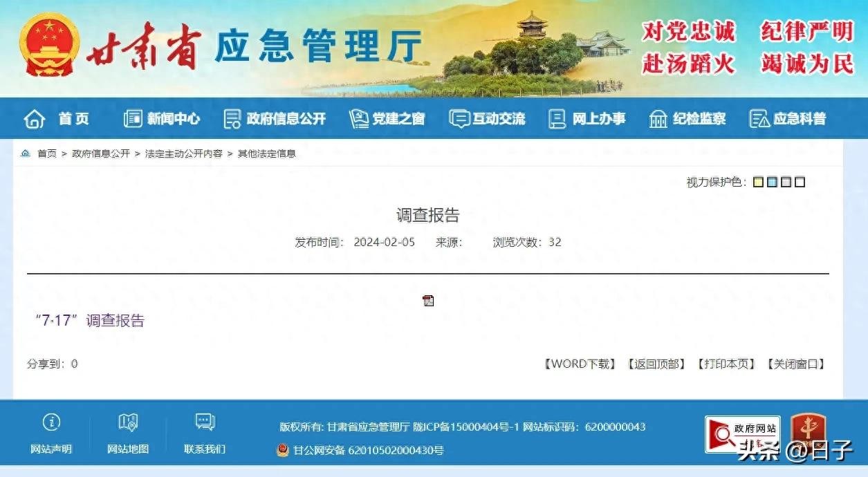The width and height of the screenshot is (868, 477).
Task: Open the "7·17" 调查报告 link
Action: pyautogui.click(x=89, y=321)
